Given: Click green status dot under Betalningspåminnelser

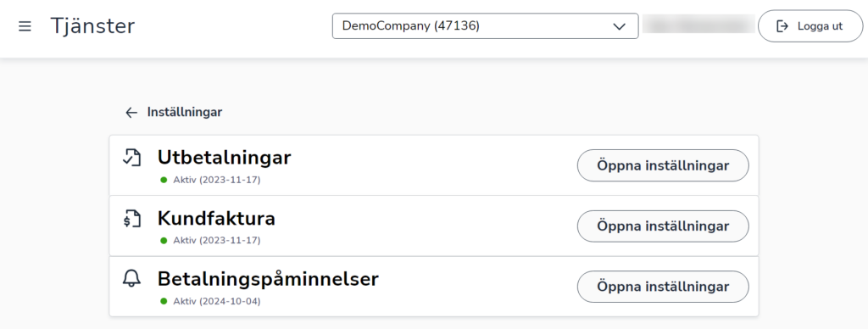Looking at the screenshot, I should [164, 301].
